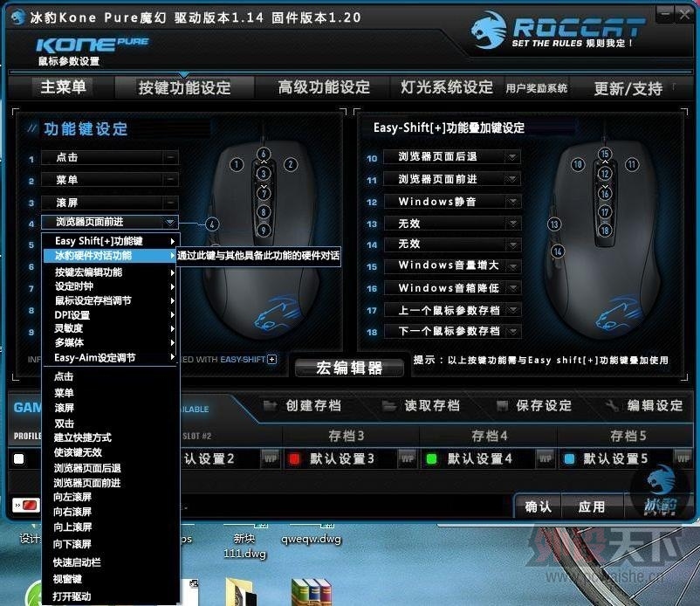The height and width of the screenshot is (606, 700).
Task: Click marker 10 on right mouse diagram
Action: [578, 164]
